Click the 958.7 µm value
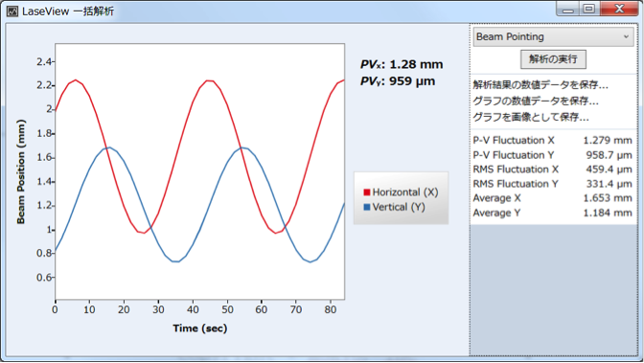This screenshot has height=363, width=644. 609,155
